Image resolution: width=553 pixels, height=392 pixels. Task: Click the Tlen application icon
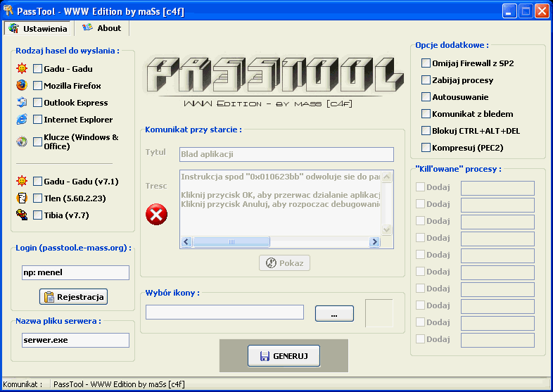click(x=22, y=198)
